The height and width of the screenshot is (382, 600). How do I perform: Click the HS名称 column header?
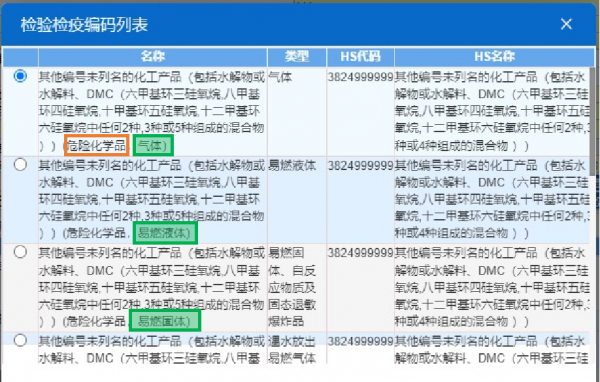click(x=494, y=57)
